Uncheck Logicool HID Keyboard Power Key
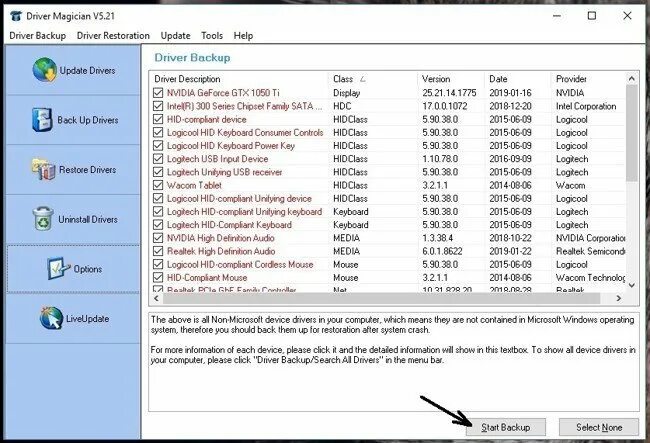The width and height of the screenshot is (650, 443). coord(158,146)
